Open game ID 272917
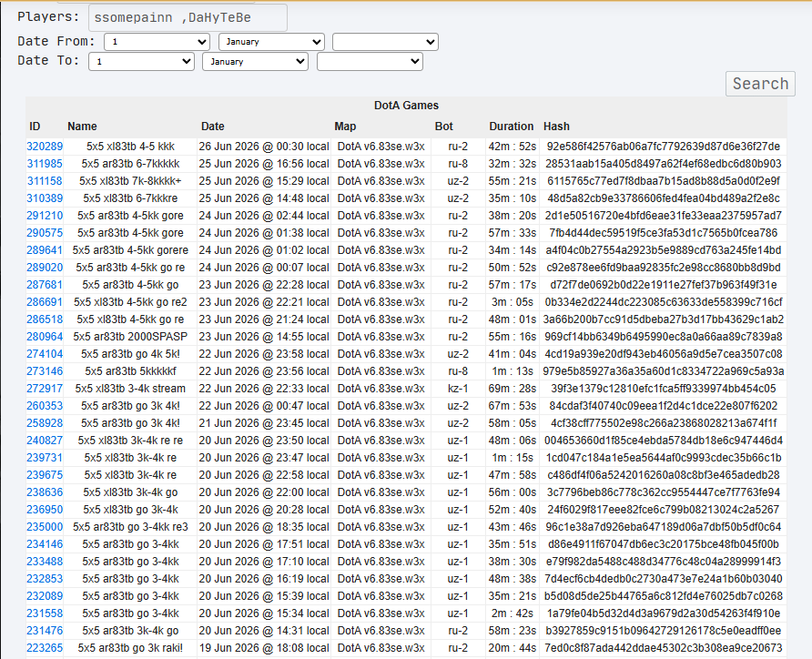This screenshot has height=659, width=812. pyautogui.click(x=45, y=389)
